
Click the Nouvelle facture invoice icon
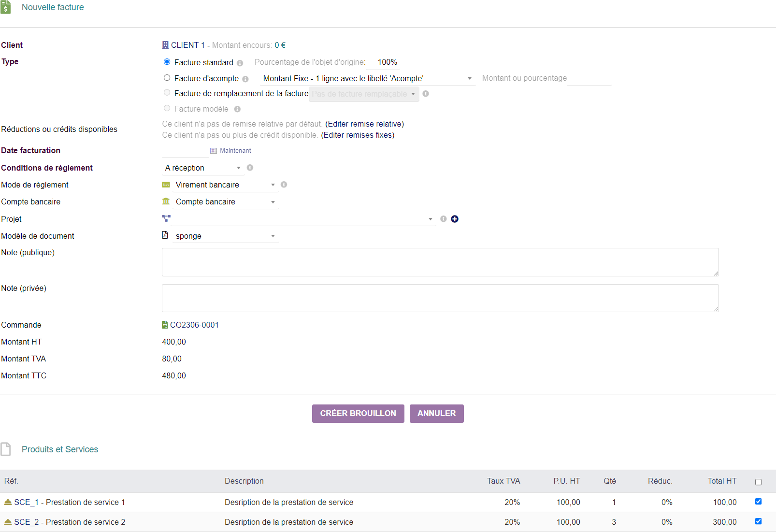[5, 7]
